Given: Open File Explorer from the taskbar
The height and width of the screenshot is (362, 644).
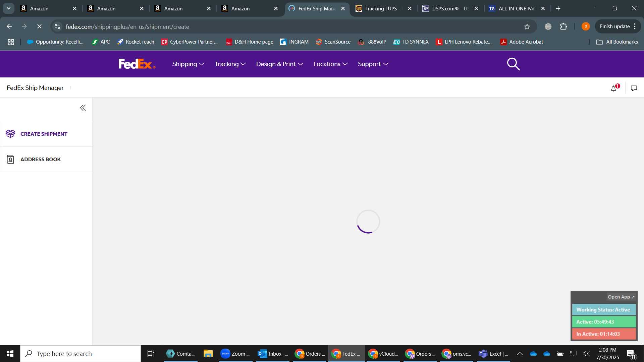Looking at the screenshot, I should 208,354.
